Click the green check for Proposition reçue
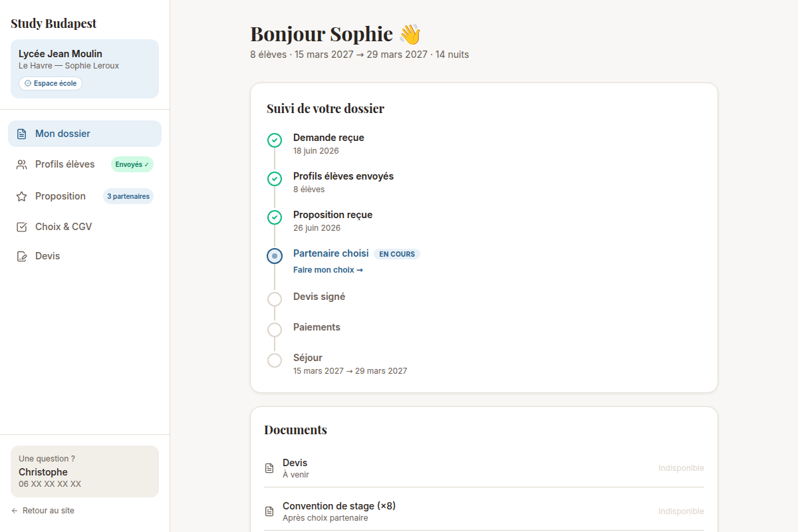798x532 pixels. pyautogui.click(x=275, y=217)
